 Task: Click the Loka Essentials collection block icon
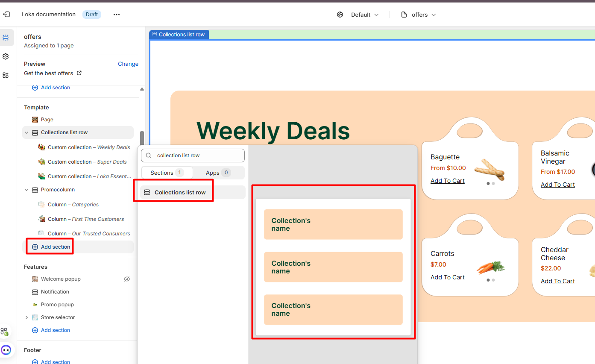coord(42,176)
